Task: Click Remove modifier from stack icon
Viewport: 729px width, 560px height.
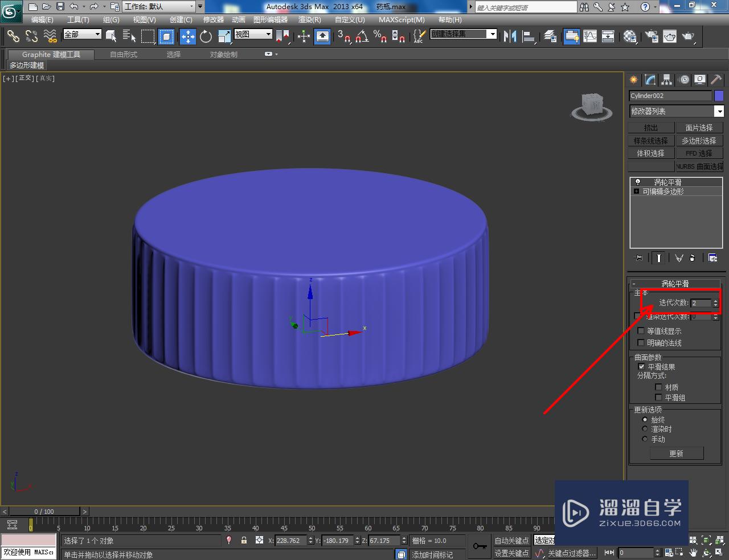Action: coord(693,258)
